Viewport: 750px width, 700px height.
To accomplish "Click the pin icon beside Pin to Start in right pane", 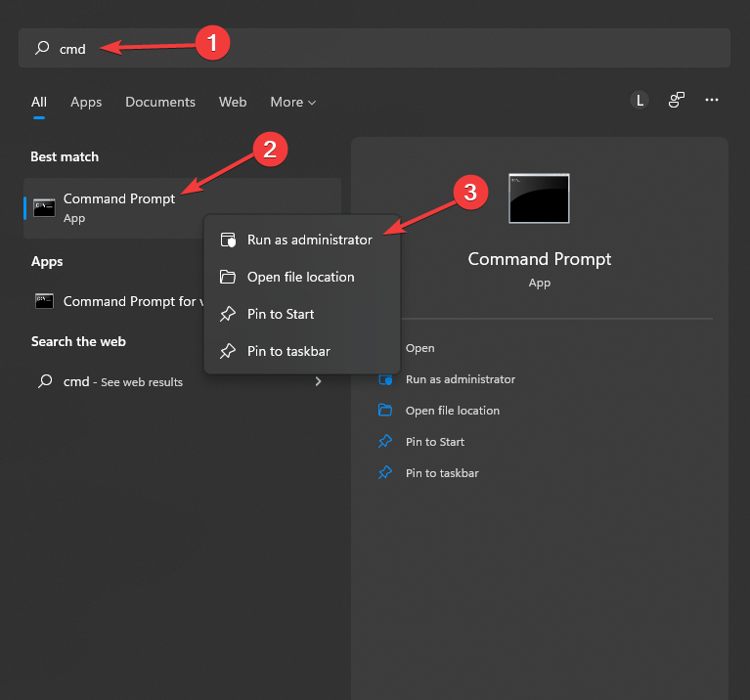I will tap(385, 442).
